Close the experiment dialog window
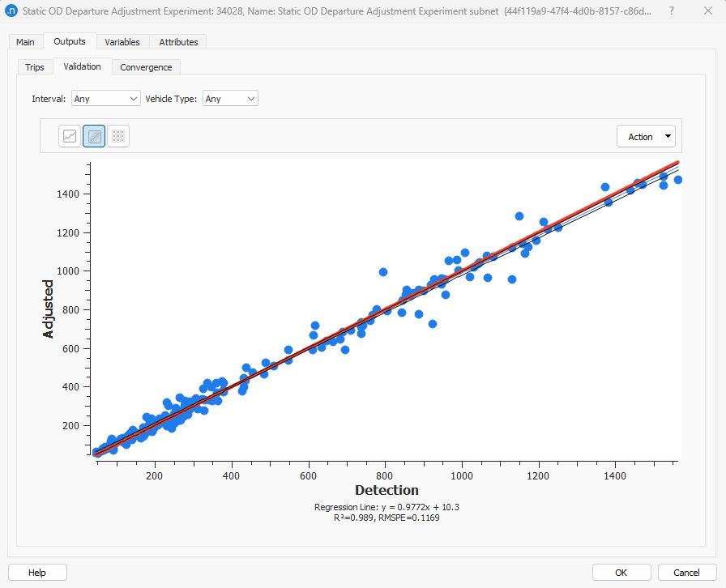 point(707,11)
